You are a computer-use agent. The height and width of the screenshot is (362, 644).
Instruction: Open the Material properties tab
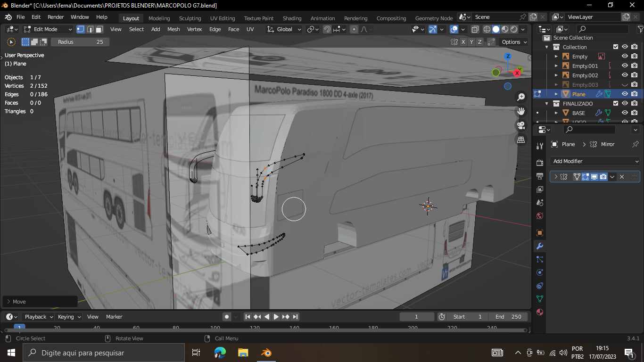(540, 312)
